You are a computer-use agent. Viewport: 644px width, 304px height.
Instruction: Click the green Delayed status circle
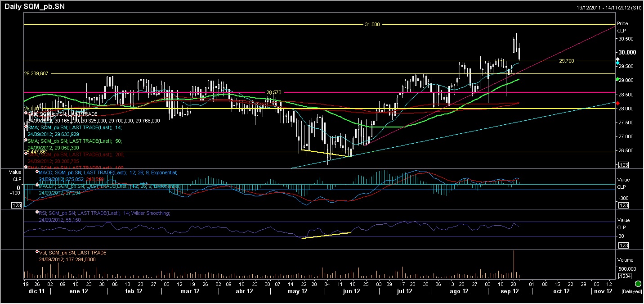(x=638, y=284)
